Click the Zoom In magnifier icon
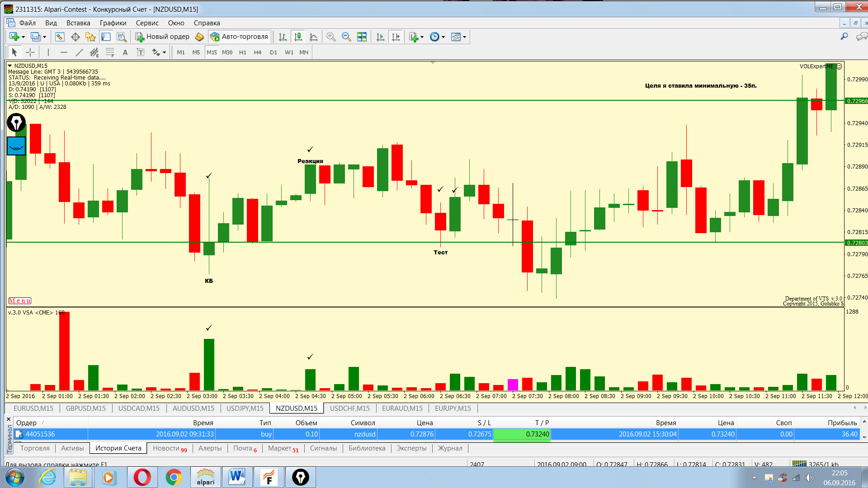 (331, 37)
